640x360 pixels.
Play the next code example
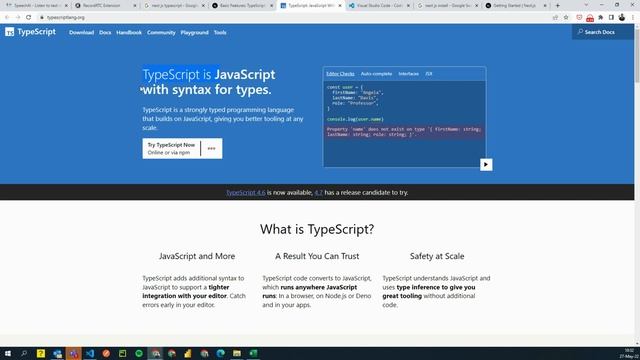point(486,164)
